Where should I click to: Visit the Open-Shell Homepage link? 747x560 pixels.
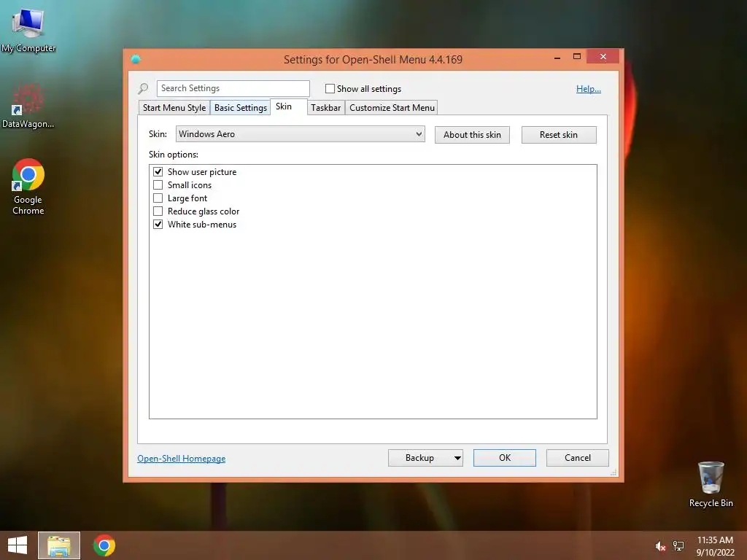(182, 459)
